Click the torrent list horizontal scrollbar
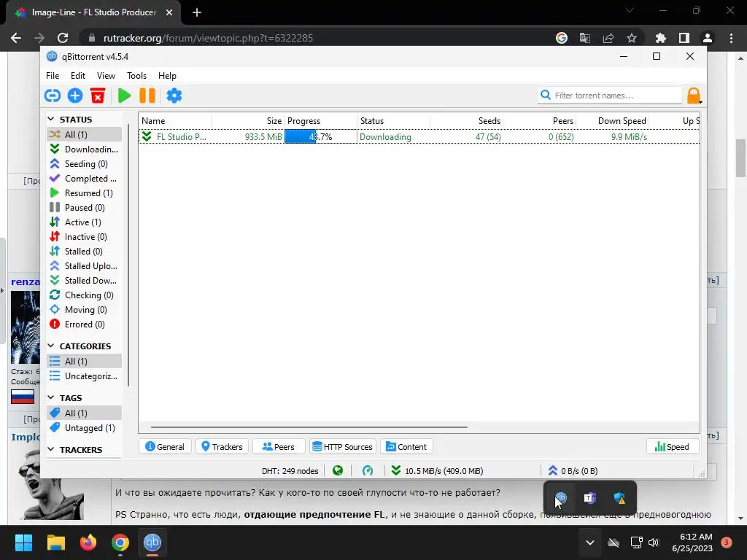This screenshot has height=560, width=747. (309, 427)
